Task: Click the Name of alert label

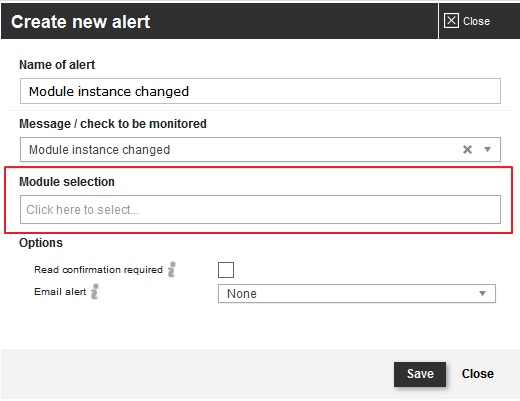Action: pos(57,65)
